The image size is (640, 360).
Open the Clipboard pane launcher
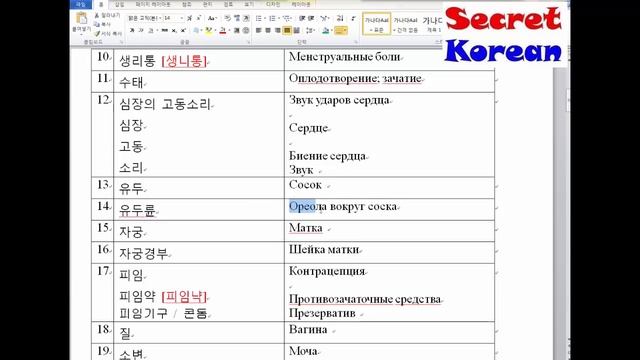(x=121, y=42)
